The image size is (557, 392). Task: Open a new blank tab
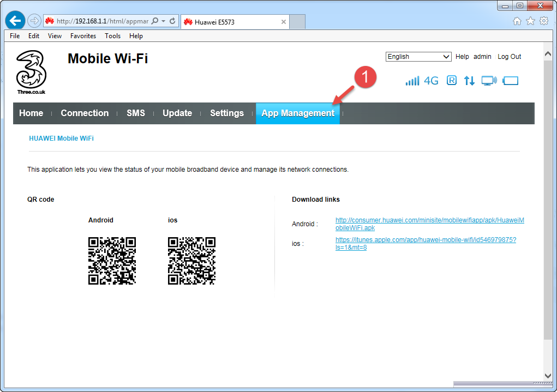coord(297,22)
